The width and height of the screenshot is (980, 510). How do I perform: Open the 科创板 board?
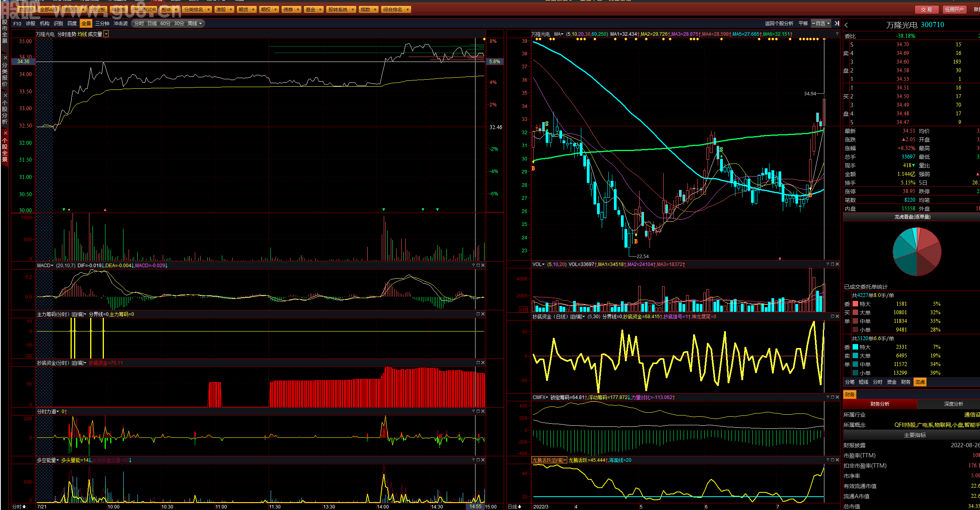click(x=118, y=9)
